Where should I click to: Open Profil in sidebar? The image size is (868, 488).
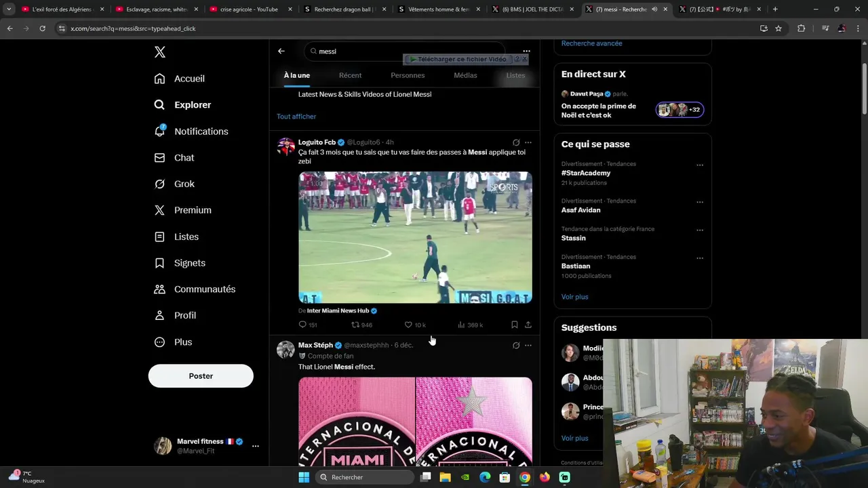(175, 316)
